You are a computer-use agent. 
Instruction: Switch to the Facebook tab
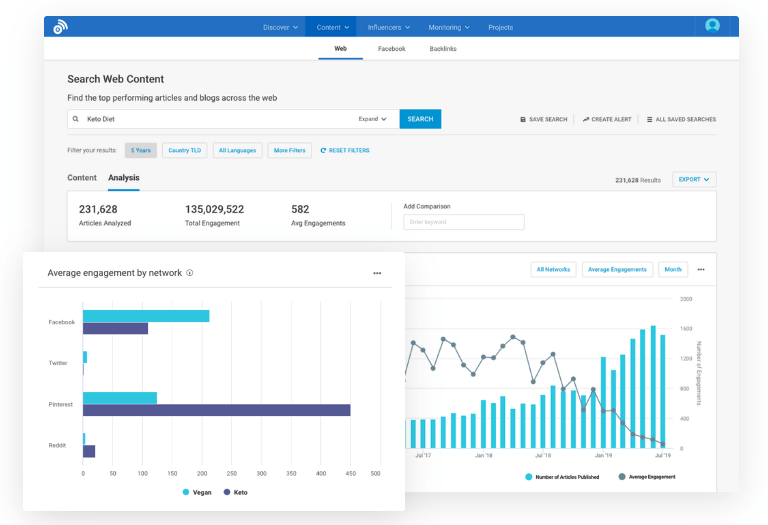[x=391, y=48]
